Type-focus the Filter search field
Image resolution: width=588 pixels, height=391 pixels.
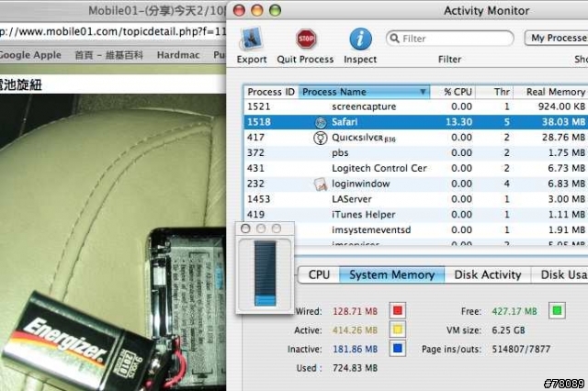coord(449,39)
